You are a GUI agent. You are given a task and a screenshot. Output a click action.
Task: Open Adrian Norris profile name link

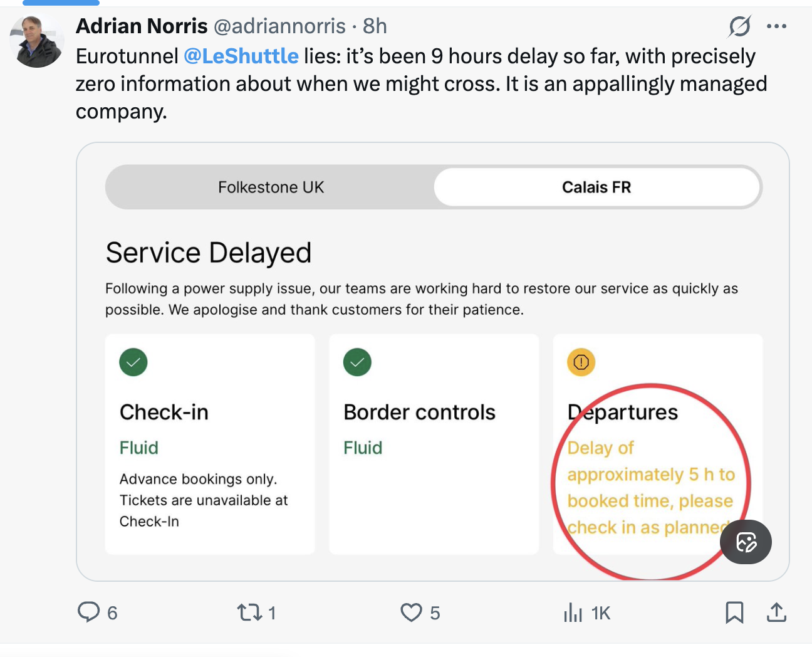click(142, 26)
